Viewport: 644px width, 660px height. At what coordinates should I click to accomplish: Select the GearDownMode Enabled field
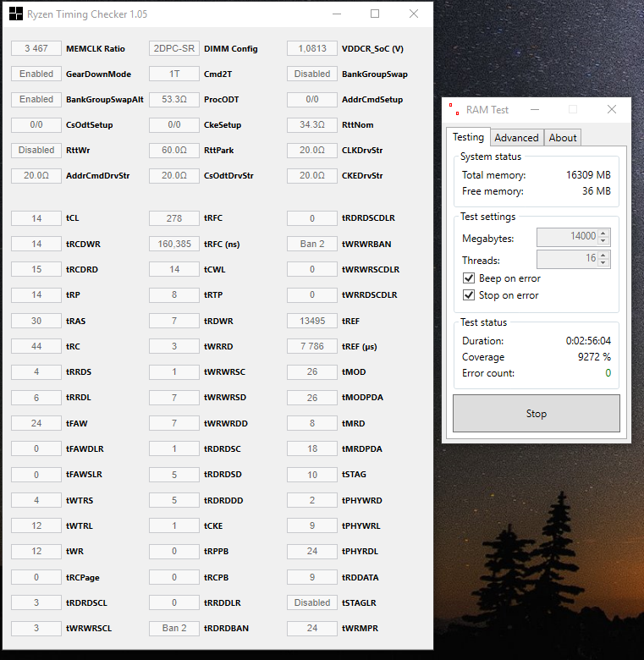(36, 74)
